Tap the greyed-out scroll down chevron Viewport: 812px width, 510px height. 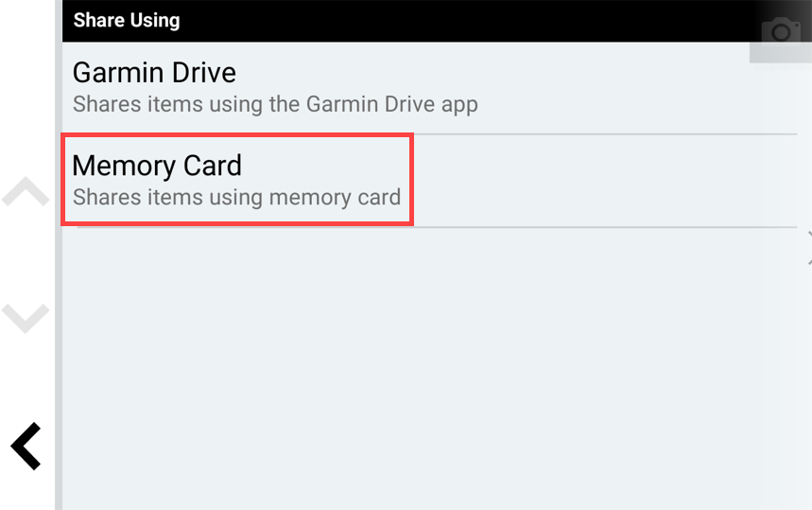26,318
